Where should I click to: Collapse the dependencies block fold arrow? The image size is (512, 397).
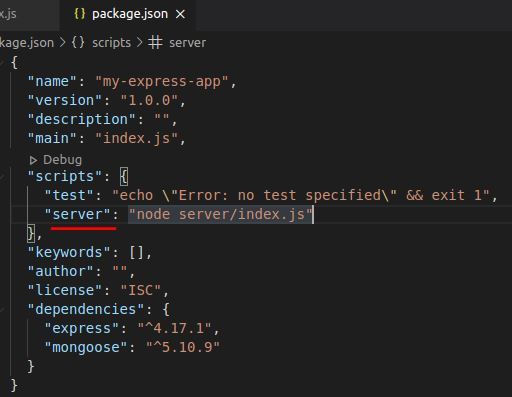point(3,310)
